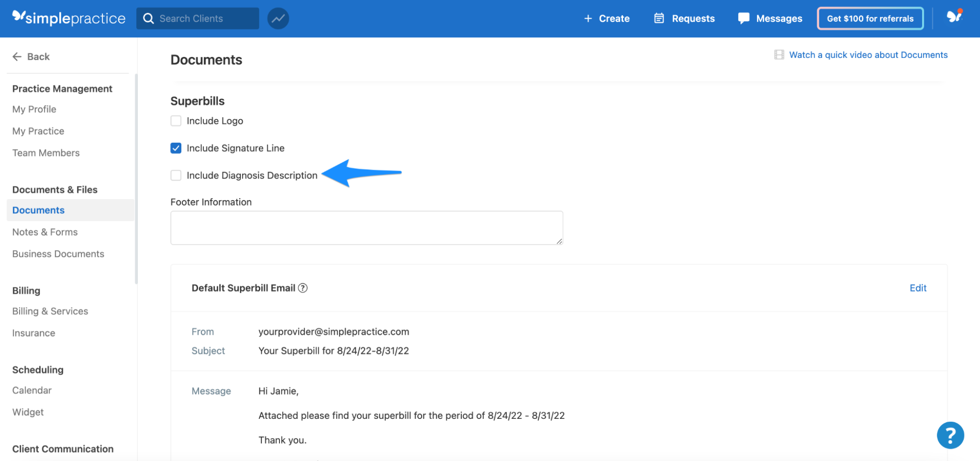Click inside the Footer Information text box
Viewport: 980px width, 461px height.
tap(366, 227)
